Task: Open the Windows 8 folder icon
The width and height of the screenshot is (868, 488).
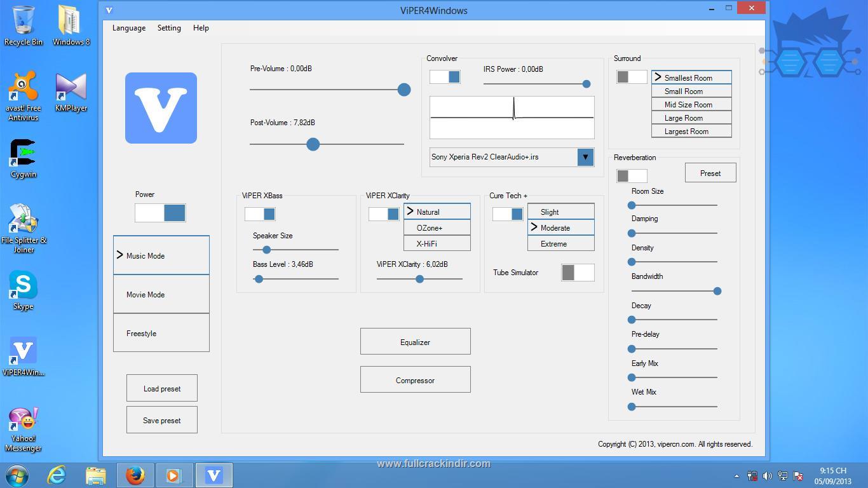Action: (x=71, y=26)
